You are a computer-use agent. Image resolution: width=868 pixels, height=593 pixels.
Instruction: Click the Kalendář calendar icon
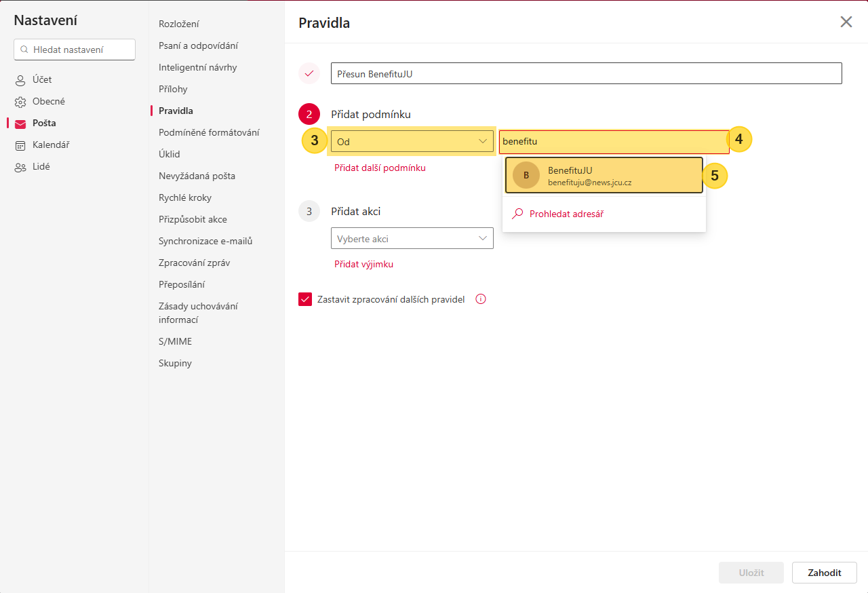20,145
